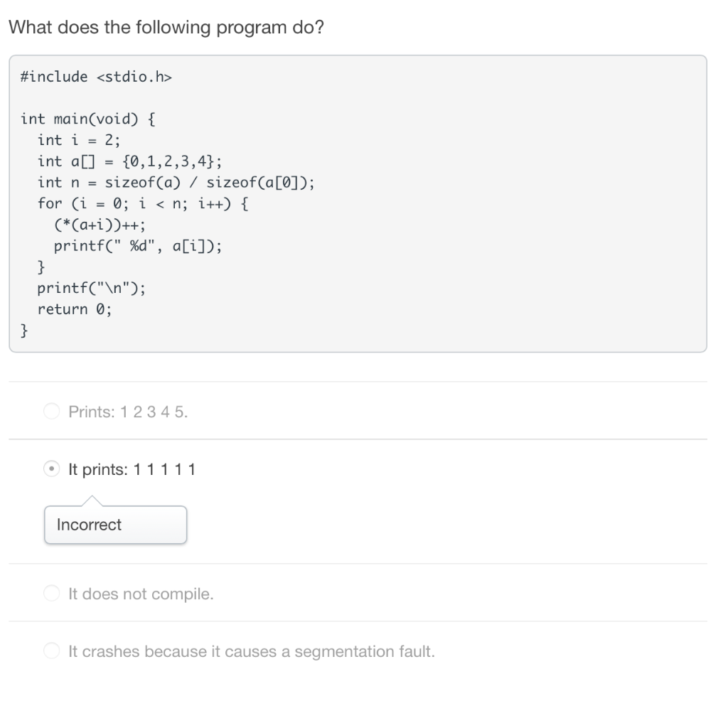Click the question text 'What does the following program do?'
This screenshot has height=701, width=728.
click(165, 27)
